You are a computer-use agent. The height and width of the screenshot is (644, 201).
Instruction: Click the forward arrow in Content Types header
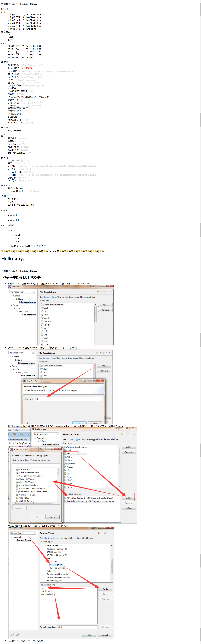105,533
